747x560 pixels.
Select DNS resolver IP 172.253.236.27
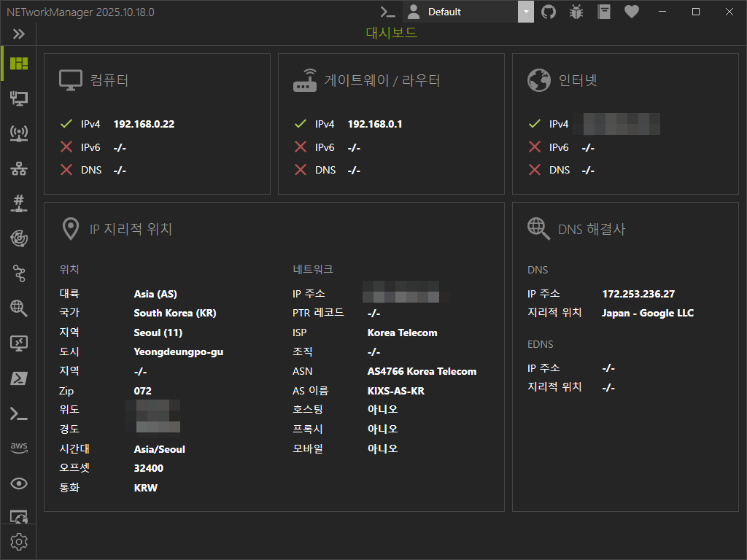638,294
